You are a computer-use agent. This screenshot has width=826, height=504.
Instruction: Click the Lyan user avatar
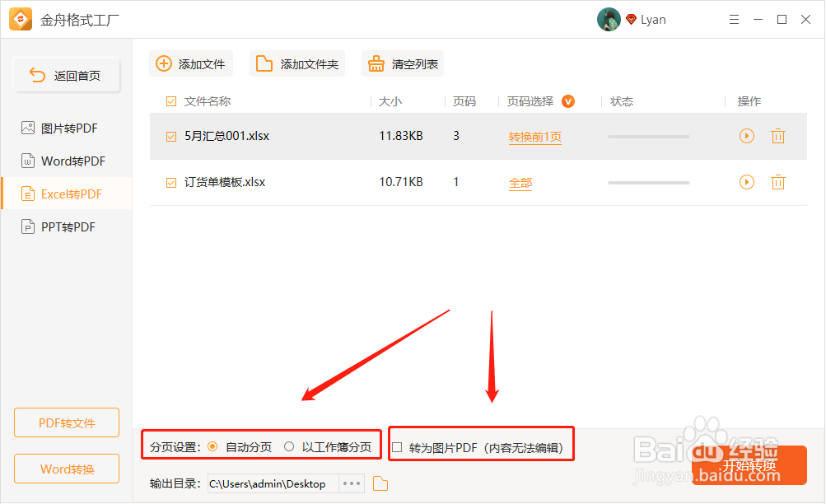pos(609,19)
